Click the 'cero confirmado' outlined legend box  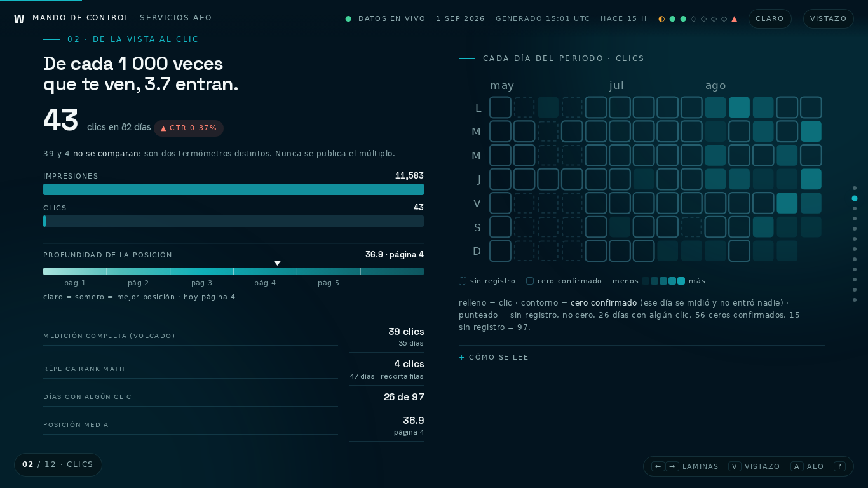[530, 281]
